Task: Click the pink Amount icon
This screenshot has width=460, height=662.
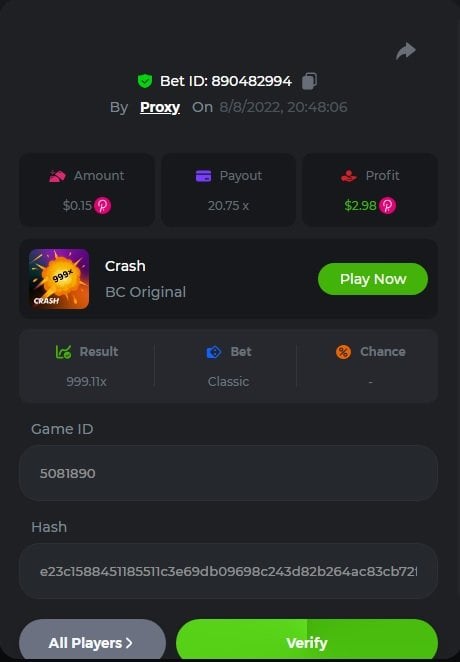Action: [x=57, y=176]
